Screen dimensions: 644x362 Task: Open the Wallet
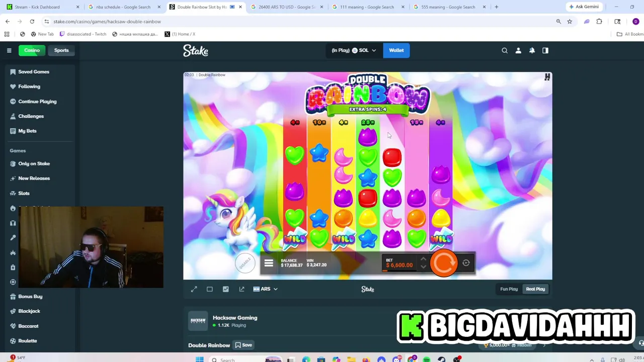(x=396, y=50)
